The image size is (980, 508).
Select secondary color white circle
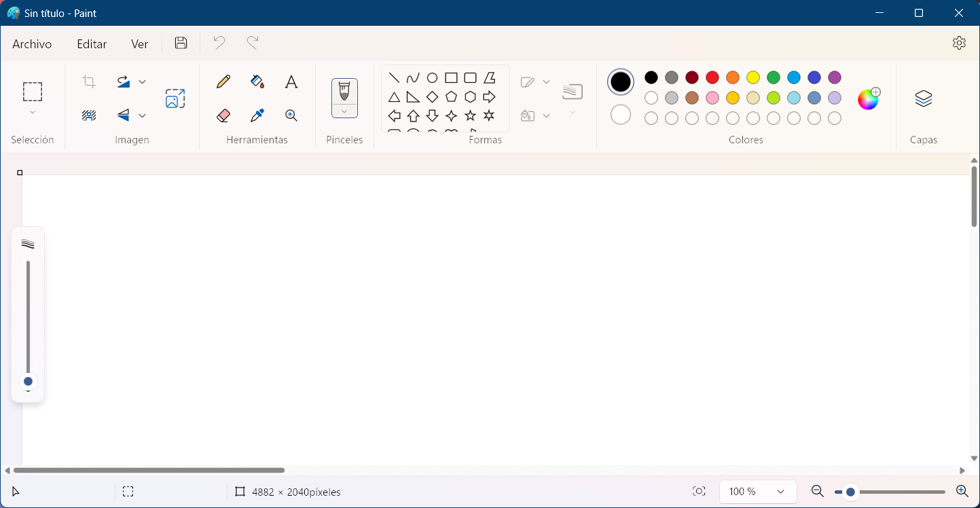(x=621, y=115)
